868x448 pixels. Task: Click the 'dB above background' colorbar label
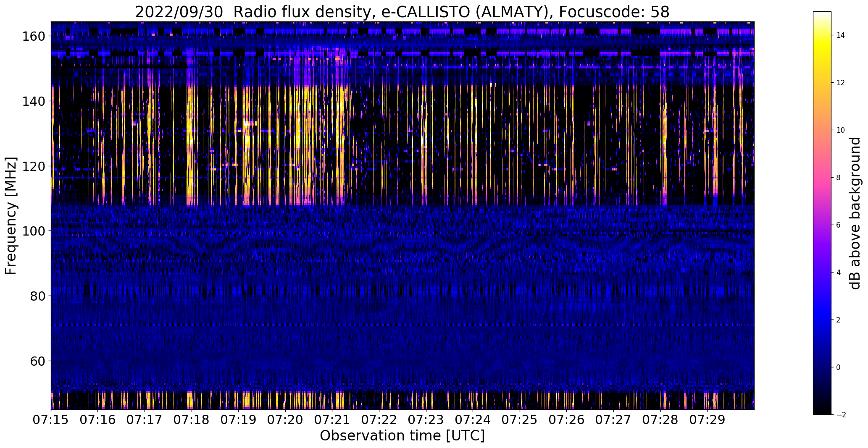[855, 213]
